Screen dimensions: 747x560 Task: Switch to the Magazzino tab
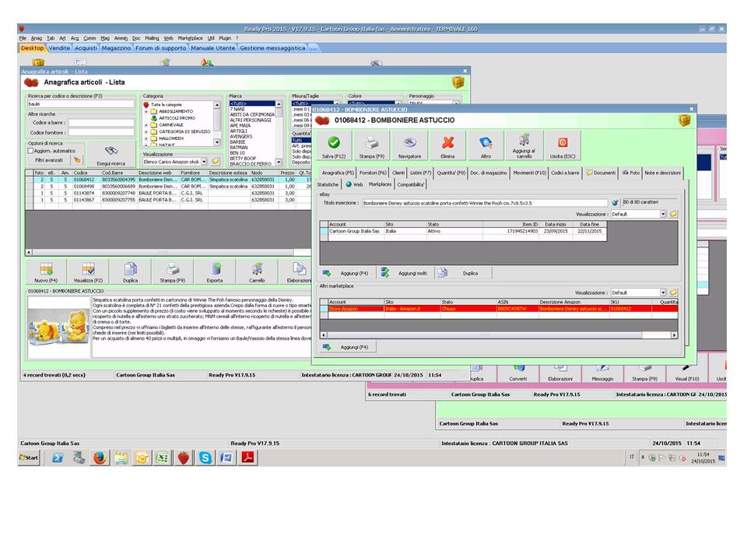116,47
